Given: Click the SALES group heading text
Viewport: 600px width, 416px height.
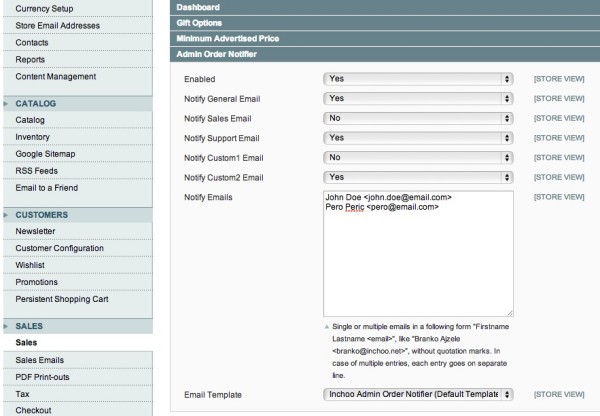Looking at the screenshot, I should [x=29, y=326].
